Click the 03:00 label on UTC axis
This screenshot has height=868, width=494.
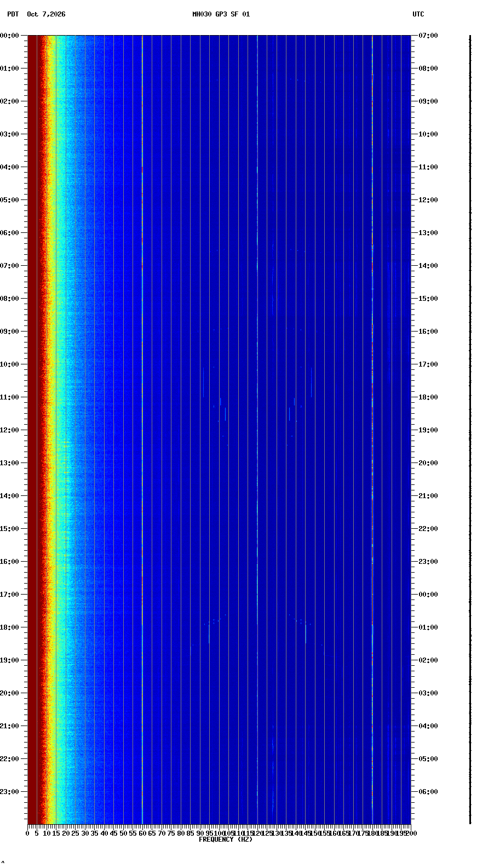428,693
